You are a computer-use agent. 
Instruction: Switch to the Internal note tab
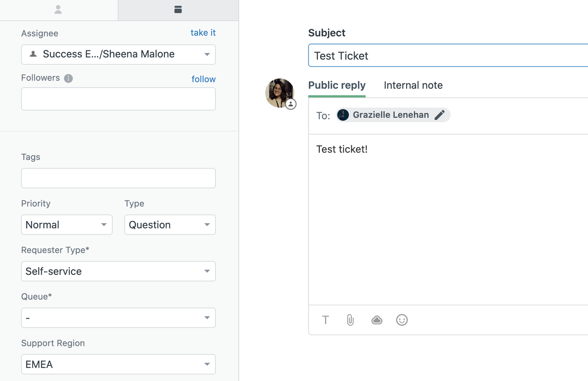[413, 85]
